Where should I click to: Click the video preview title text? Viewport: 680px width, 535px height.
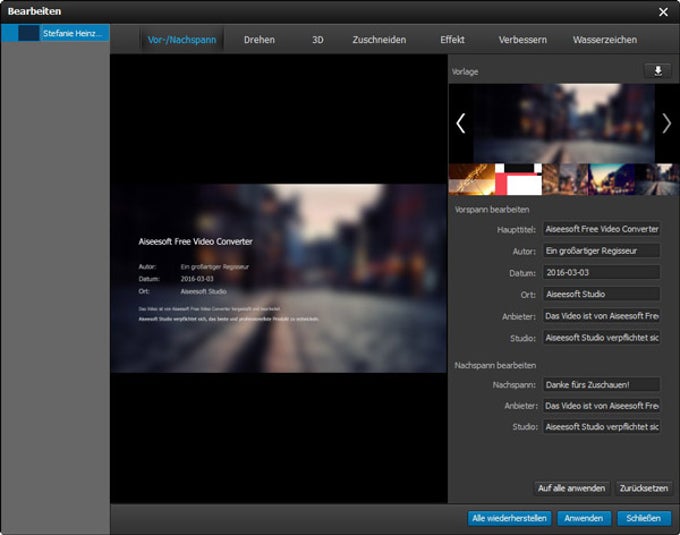pos(195,241)
